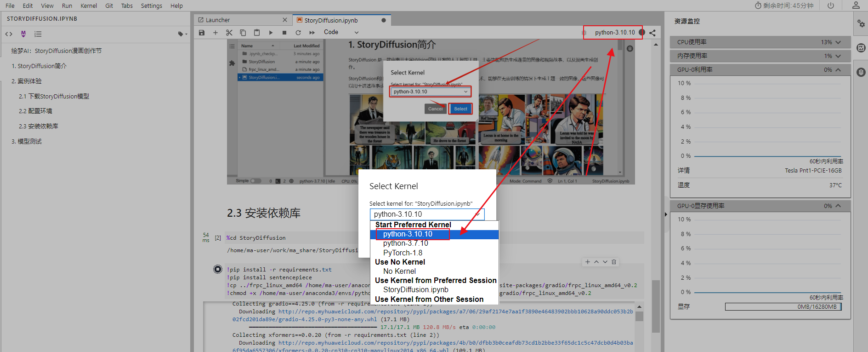Open the Code cell type dropdown
The width and height of the screenshot is (868, 352).
[341, 32]
